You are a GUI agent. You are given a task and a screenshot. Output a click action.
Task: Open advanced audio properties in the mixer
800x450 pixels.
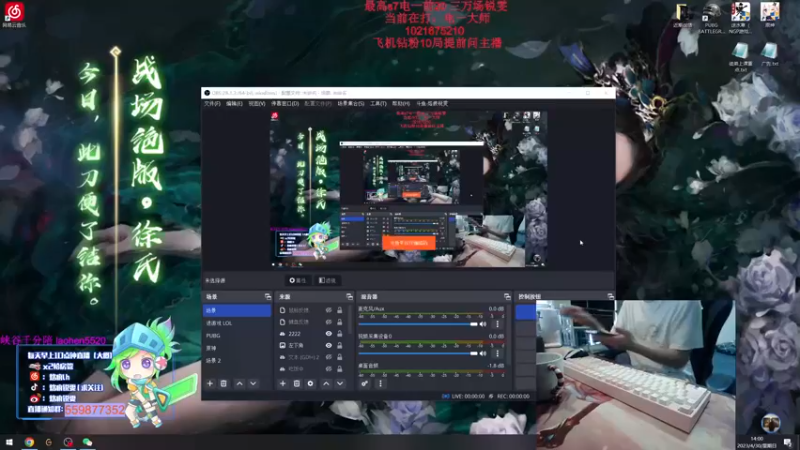pos(364,384)
